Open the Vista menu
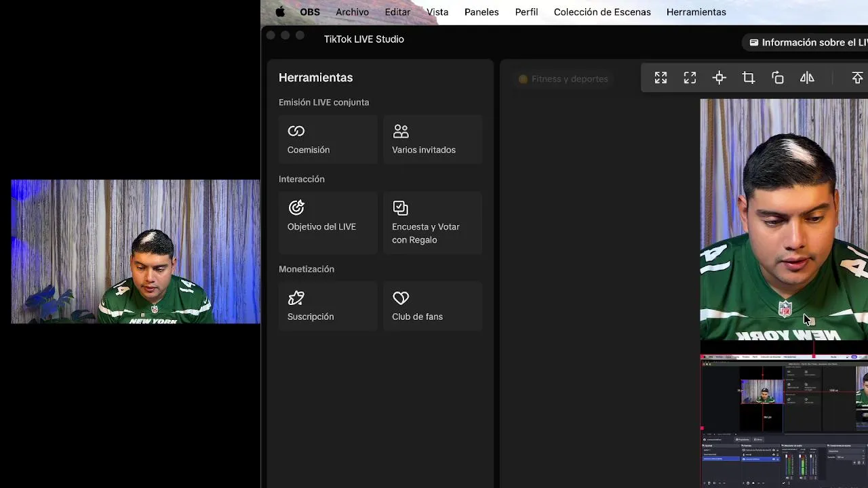Image resolution: width=868 pixels, height=488 pixels. [x=437, y=12]
